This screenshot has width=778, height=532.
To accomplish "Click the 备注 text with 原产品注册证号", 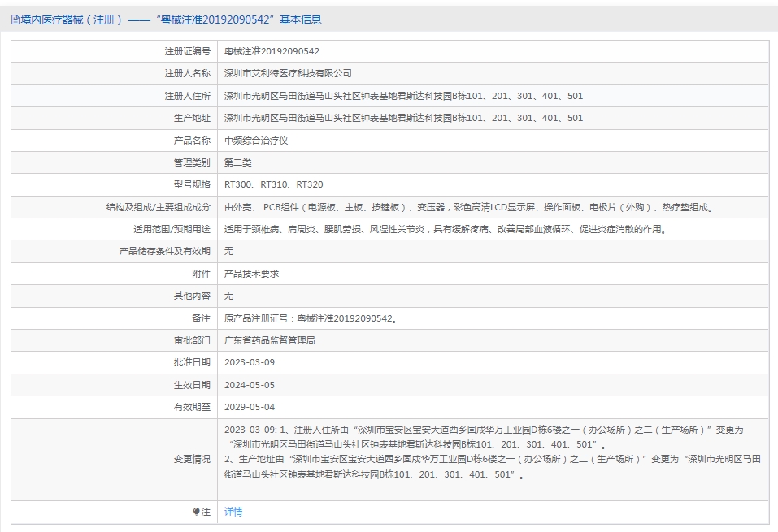I will pyautogui.click(x=311, y=318).
